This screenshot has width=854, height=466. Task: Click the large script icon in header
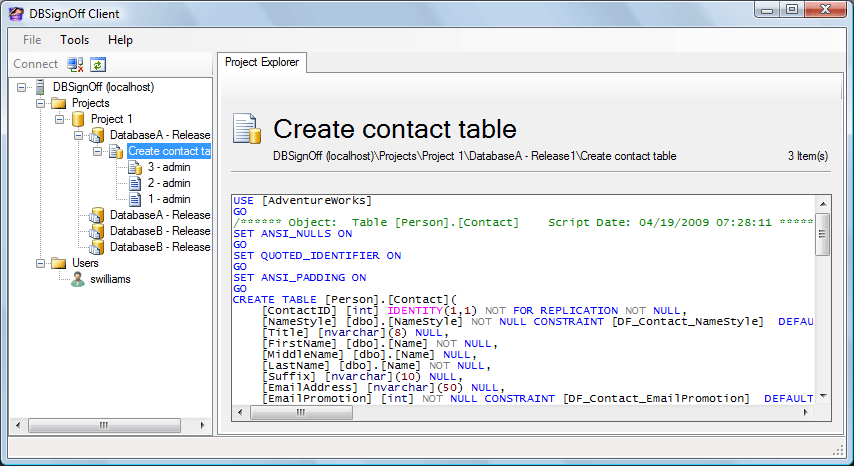247,128
